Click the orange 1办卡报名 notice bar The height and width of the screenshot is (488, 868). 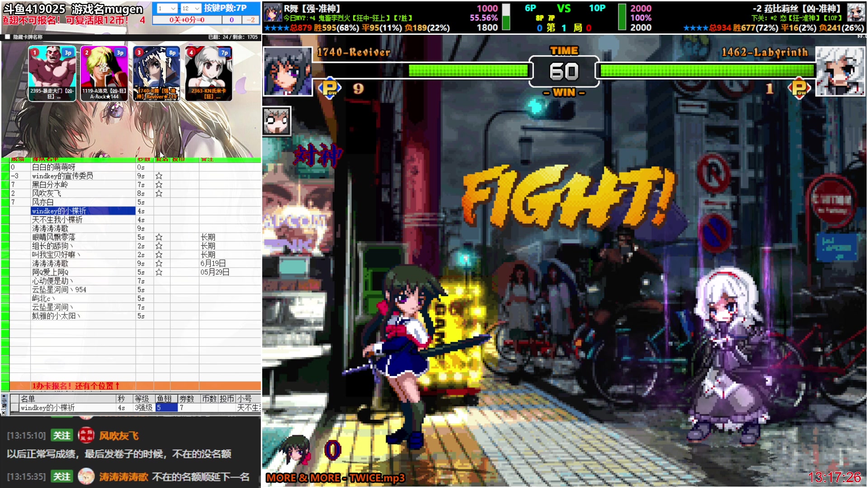tap(135, 386)
